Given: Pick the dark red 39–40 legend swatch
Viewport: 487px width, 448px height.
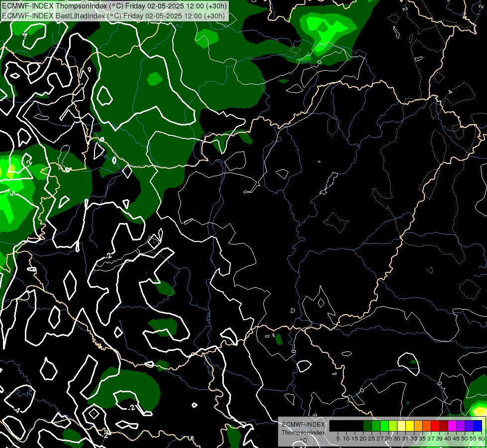Looking at the screenshot, I should [444, 426].
